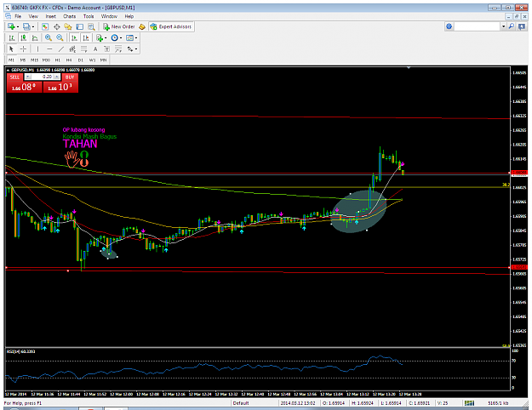Image resolution: width=532 pixels, height=410 pixels.
Task: Open the Help menu
Action: (x=129, y=16)
